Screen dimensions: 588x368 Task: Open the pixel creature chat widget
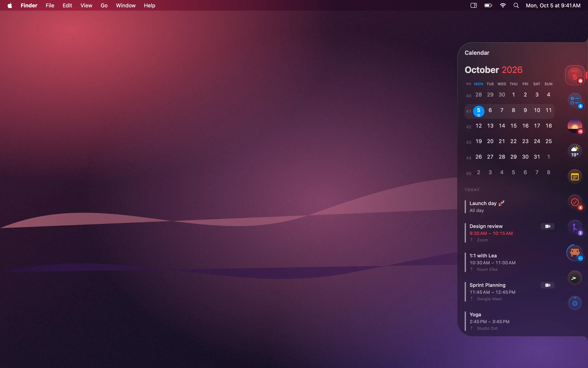tap(575, 253)
